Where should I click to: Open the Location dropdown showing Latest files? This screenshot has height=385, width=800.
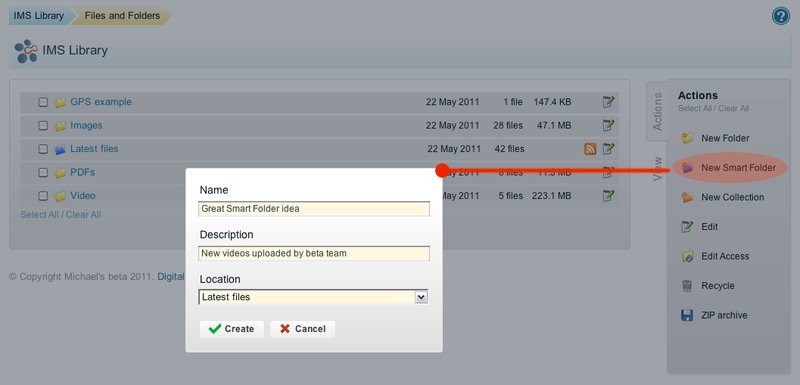[x=313, y=297]
